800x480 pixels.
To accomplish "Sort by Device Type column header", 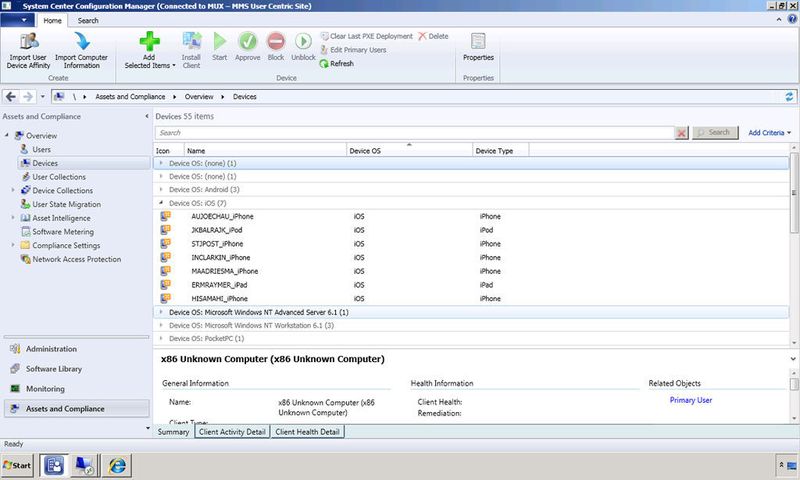I will [501, 150].
